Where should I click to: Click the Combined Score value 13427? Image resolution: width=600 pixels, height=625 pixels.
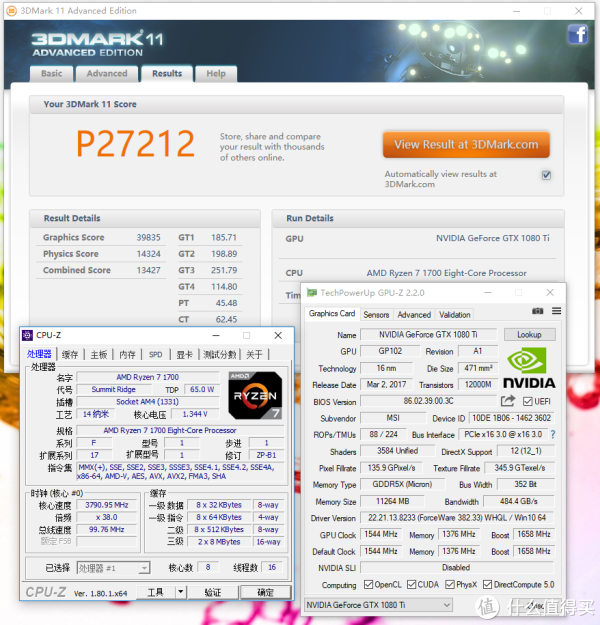(x=148, y=270)
